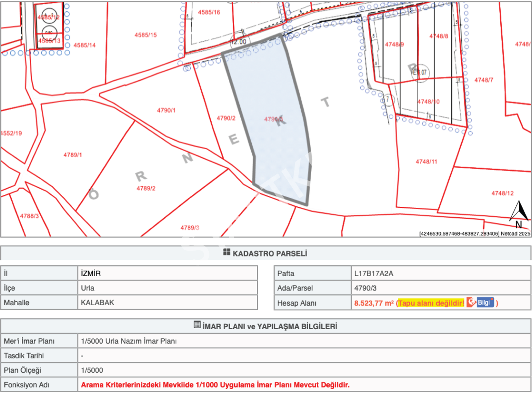Click parcel 4748/11 on the map

[x=426, y=162]
